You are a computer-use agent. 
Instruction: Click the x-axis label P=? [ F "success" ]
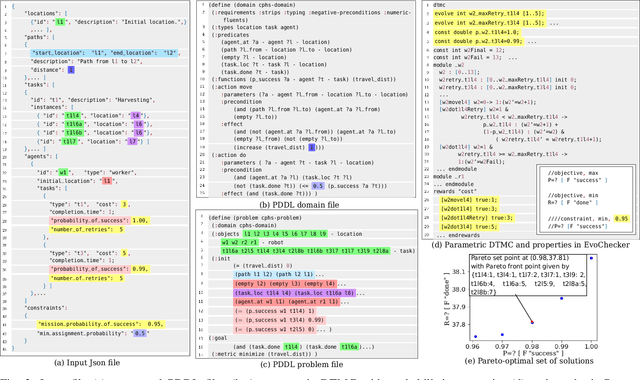[532, 353]
